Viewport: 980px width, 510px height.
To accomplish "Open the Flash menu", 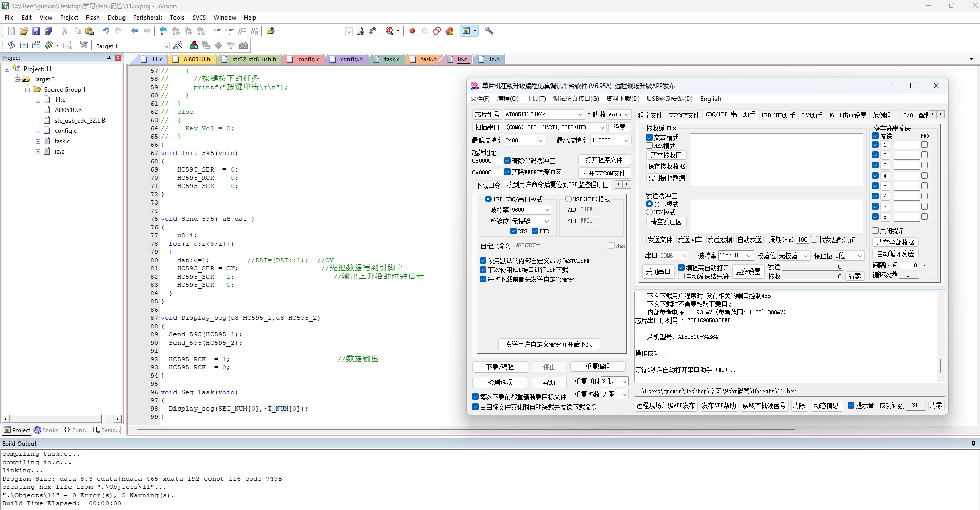I will pos(93,18).
